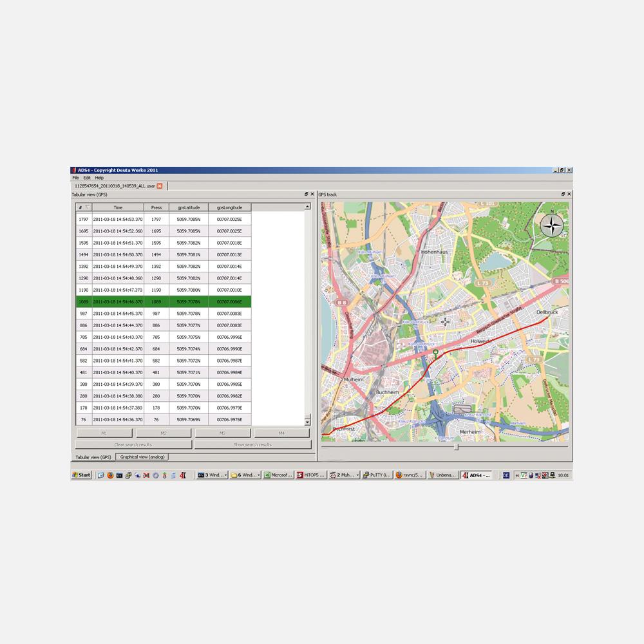The height and width of the screenshot is (644, 644).
Task: Open the File menu
Action: click(75, 178)
